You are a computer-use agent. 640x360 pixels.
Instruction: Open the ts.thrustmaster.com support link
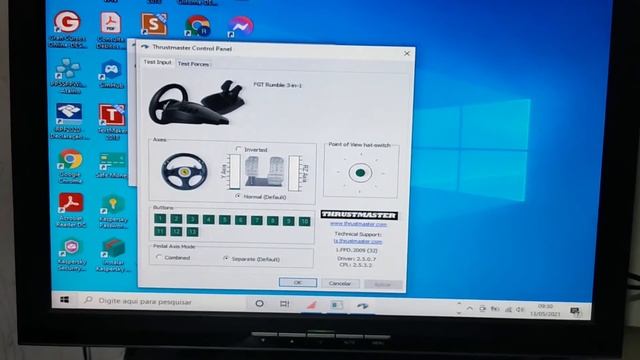[x=358, y=242]
